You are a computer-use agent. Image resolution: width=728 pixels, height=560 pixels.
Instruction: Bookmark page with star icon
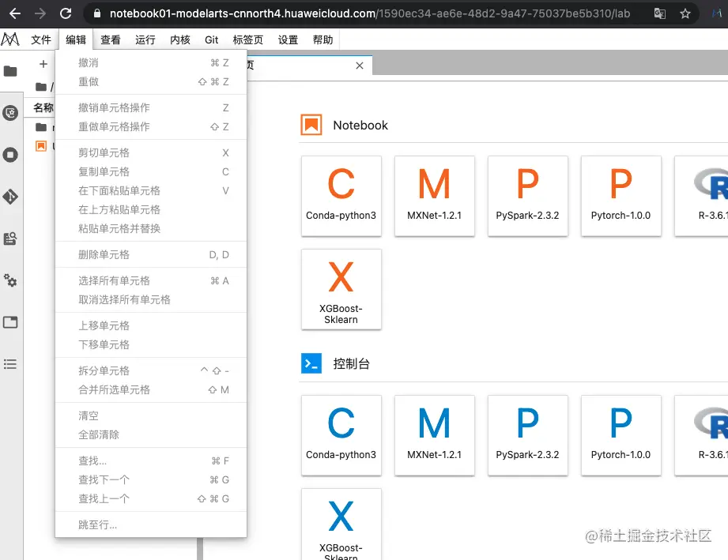coord(685,13)
